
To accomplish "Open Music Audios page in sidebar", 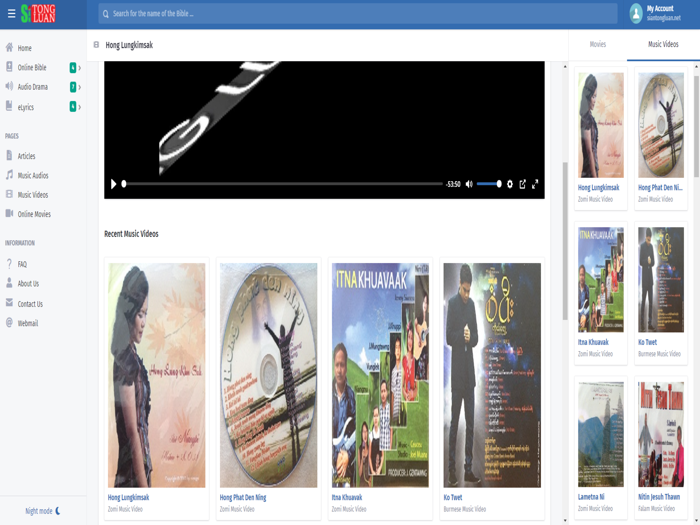I will click(32, 176).
